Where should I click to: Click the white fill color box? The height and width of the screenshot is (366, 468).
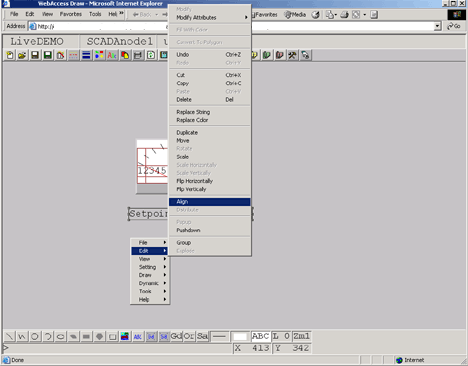pos(240,337)
